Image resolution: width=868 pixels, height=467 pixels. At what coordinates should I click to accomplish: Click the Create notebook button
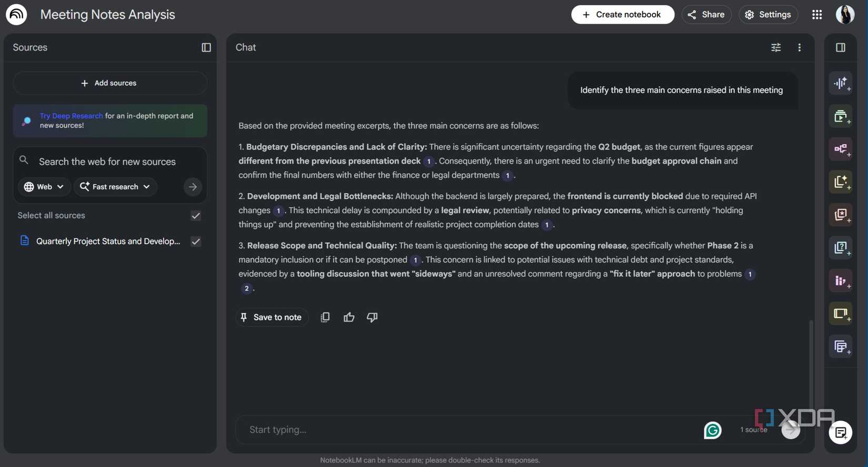click(622, 14)
